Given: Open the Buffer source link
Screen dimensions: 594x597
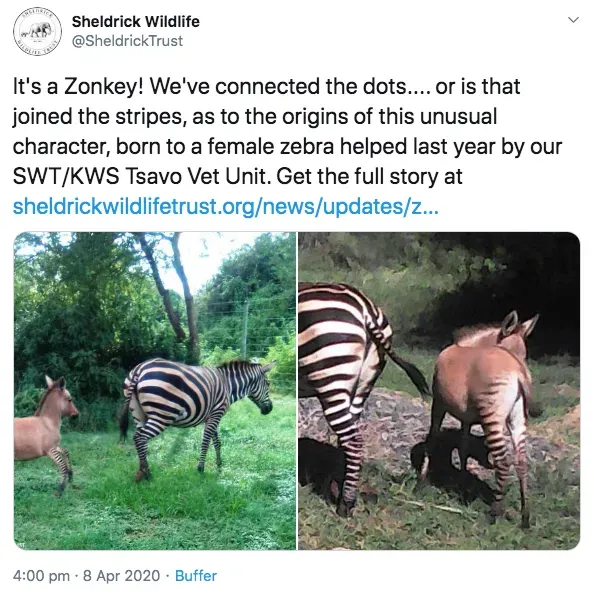Looking at the screenshot, I should 196,576.
